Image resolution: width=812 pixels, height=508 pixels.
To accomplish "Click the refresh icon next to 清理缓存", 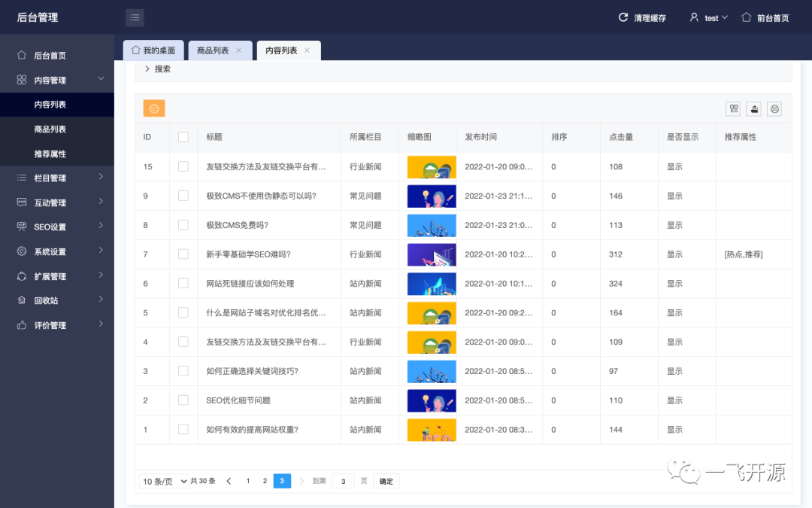I will click(x=623, y=17).
